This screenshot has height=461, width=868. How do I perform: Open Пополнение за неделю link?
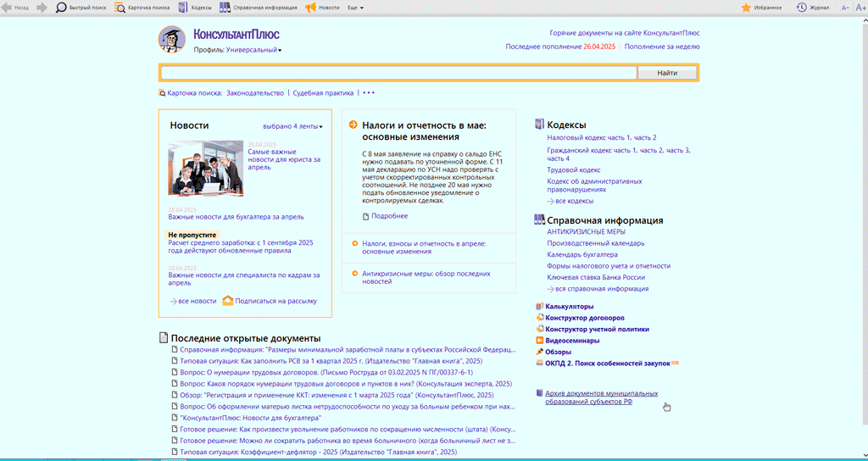click(x=662, y=47)
